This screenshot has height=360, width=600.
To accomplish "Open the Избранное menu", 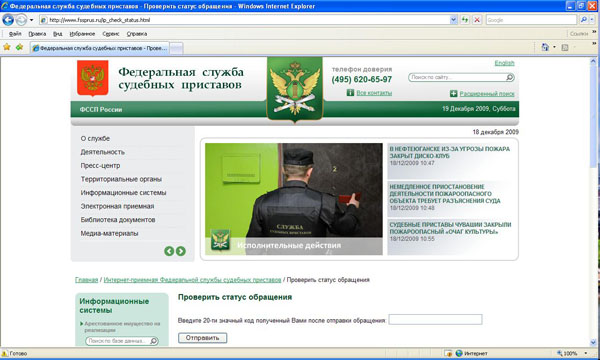I will pyautogui.click(x=82, y=34).
